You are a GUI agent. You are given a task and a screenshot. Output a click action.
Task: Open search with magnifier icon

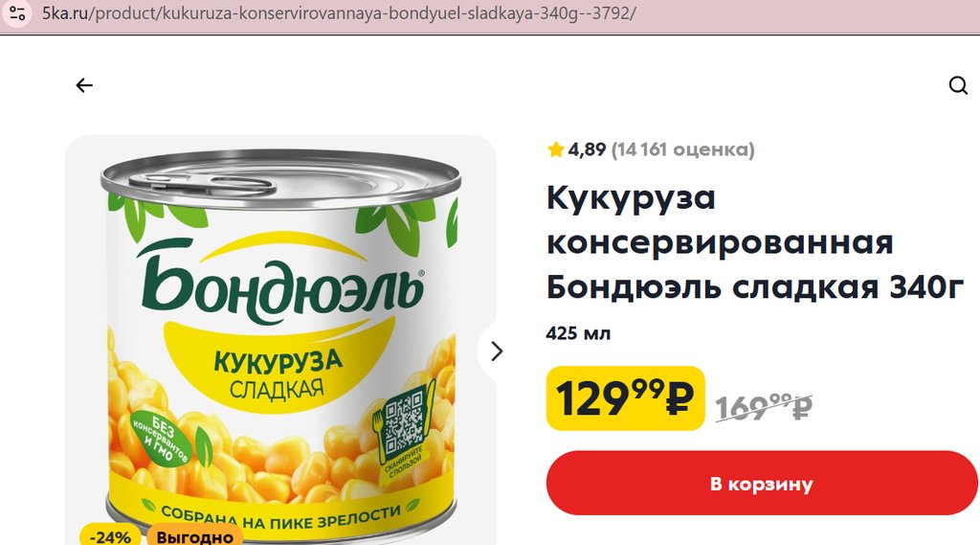pos(957,85)
